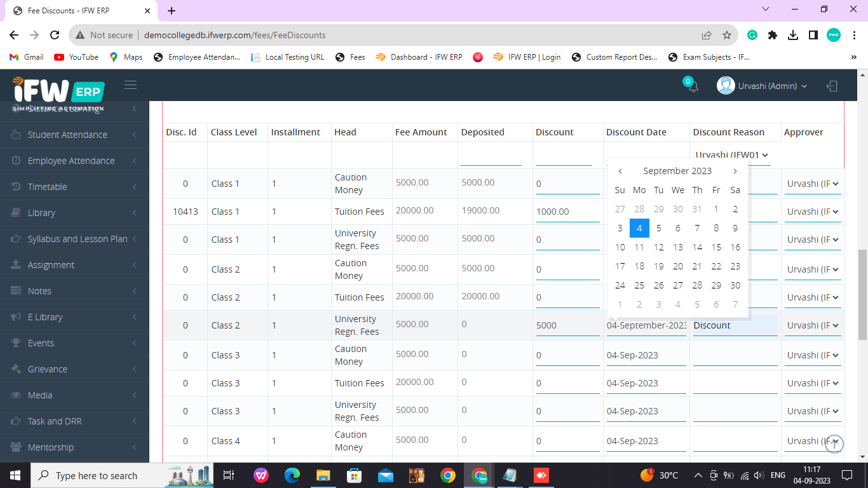Screen dimensions: 868x488
Task: Open the Urvashi (Admin) user dropdown
Action: coord(762,86)
